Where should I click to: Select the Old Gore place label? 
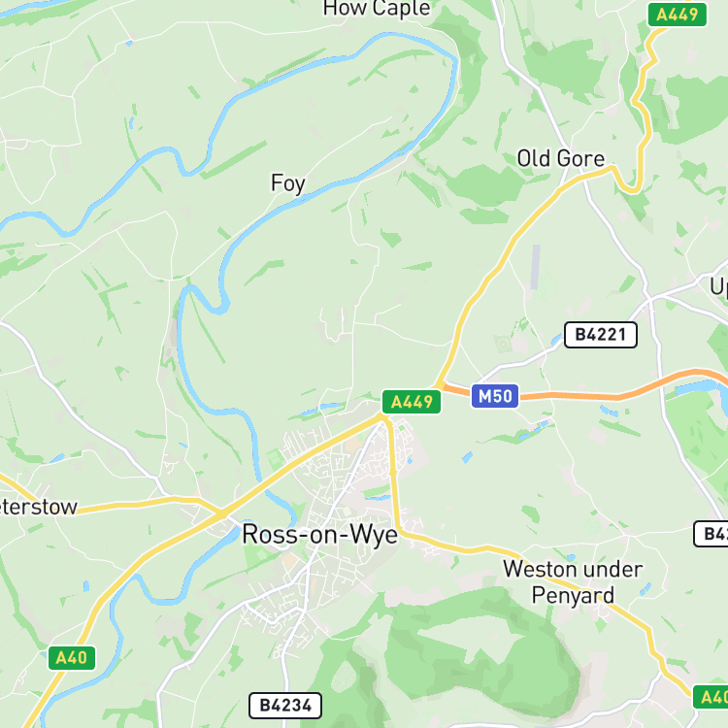click(x=561, y=158)
